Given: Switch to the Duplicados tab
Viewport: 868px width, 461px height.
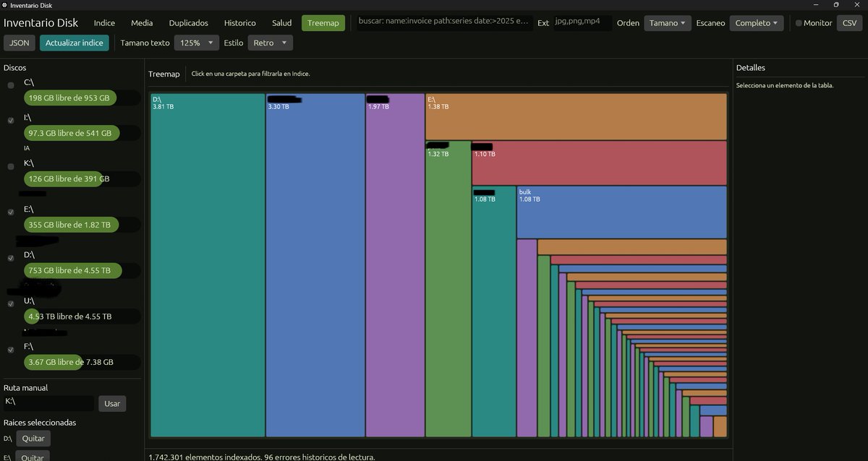Looking at the screenshot, I should [189, 23].
